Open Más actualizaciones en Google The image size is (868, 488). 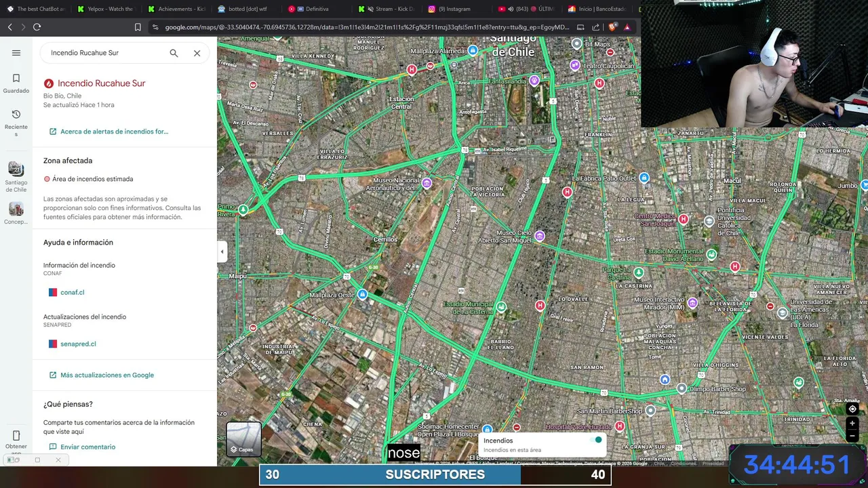[102, 375]
